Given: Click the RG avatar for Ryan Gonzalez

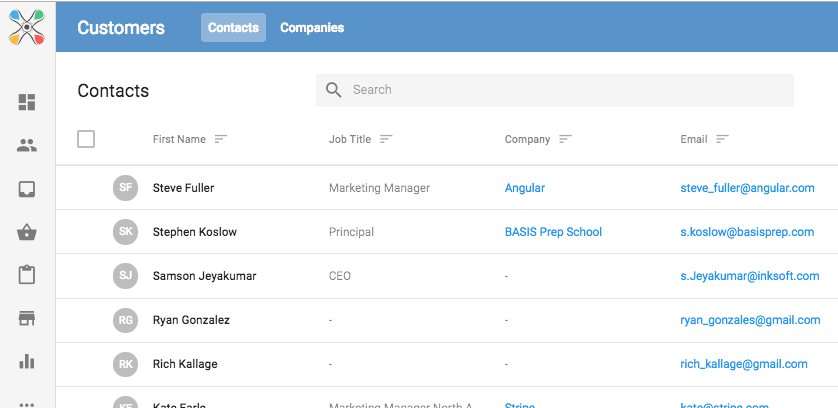Looking at the screenshot, I should (126, 320).
